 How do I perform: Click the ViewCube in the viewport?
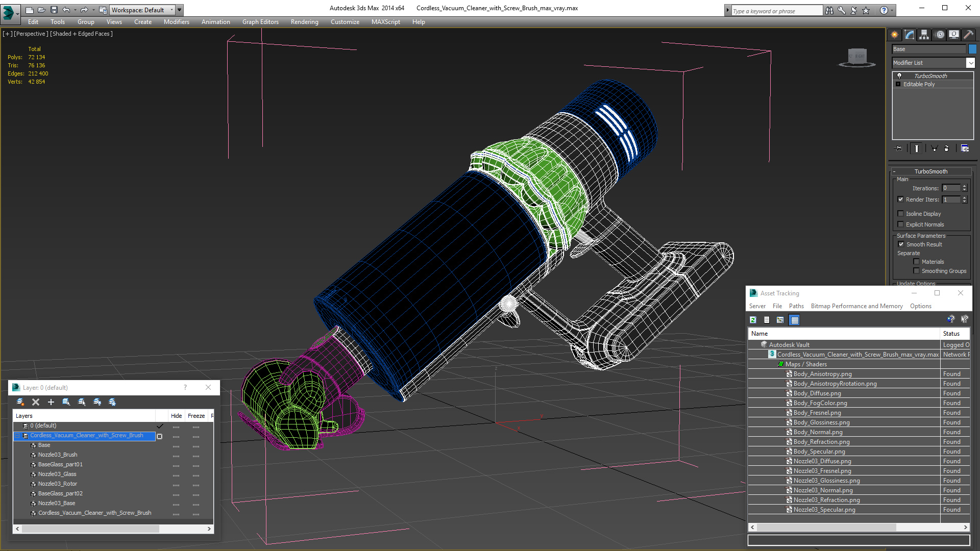pos(857,57)
